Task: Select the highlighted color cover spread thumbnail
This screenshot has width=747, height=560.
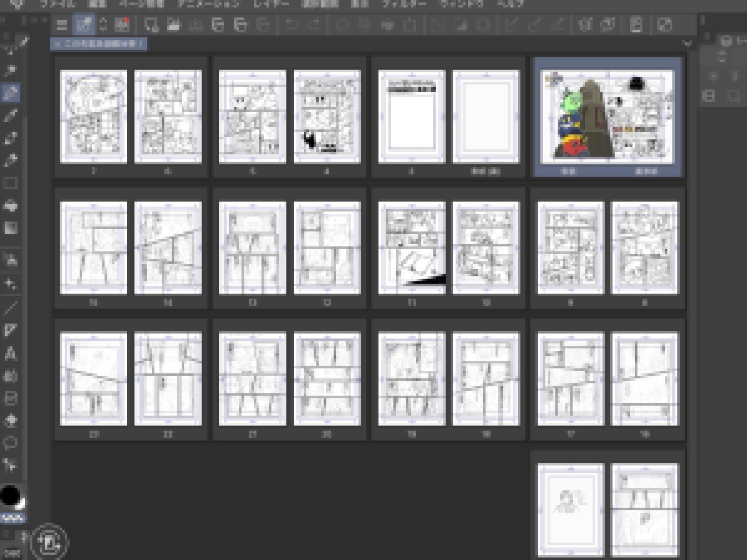Action: click(608, 116)
